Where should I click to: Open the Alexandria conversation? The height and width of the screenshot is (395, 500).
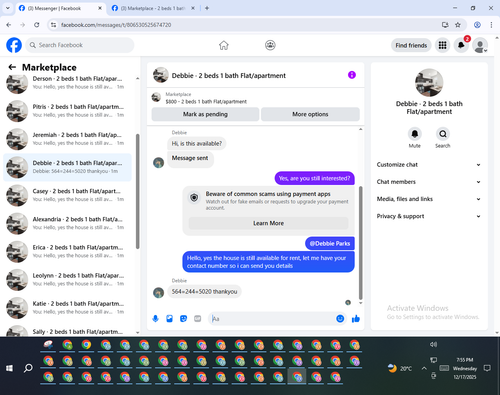(x=67, y=223)
